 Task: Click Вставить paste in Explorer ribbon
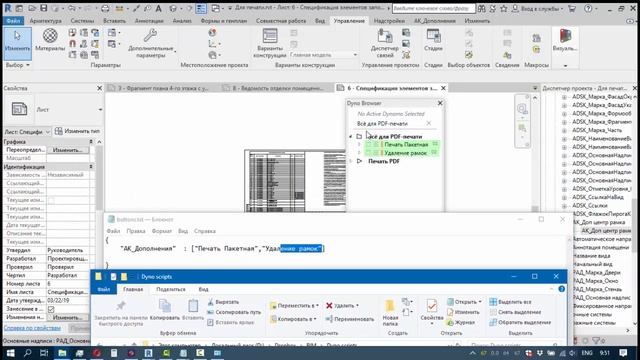click(193, 309)
